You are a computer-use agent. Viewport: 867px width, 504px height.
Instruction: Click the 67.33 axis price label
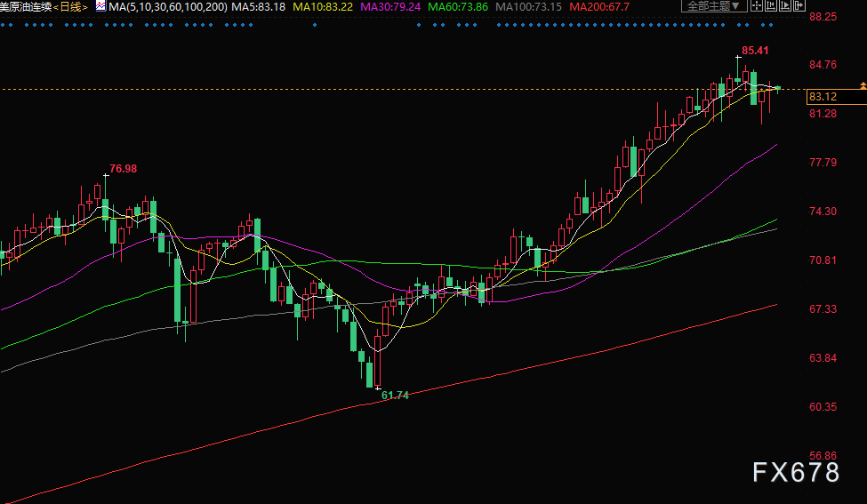click(823, 309)
